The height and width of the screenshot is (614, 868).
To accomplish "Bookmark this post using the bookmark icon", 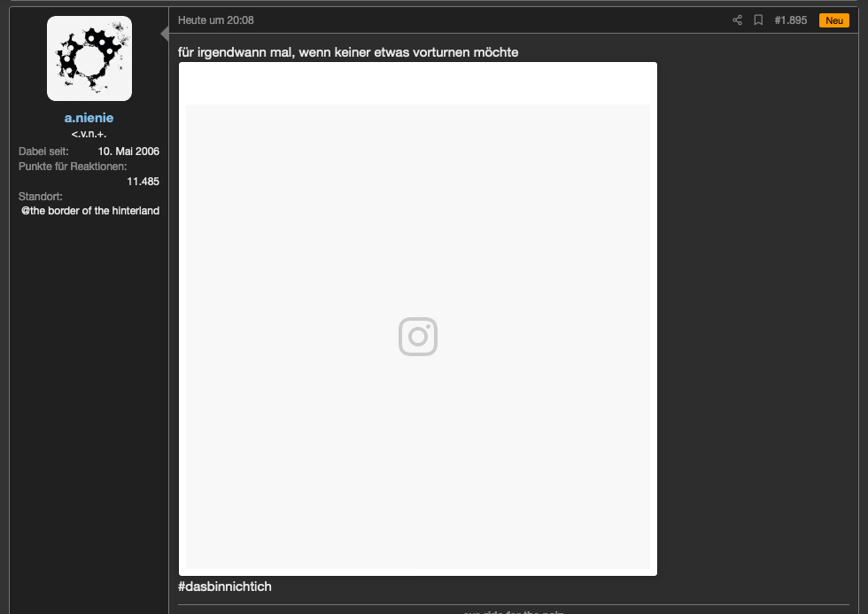I will coord(758,20).
